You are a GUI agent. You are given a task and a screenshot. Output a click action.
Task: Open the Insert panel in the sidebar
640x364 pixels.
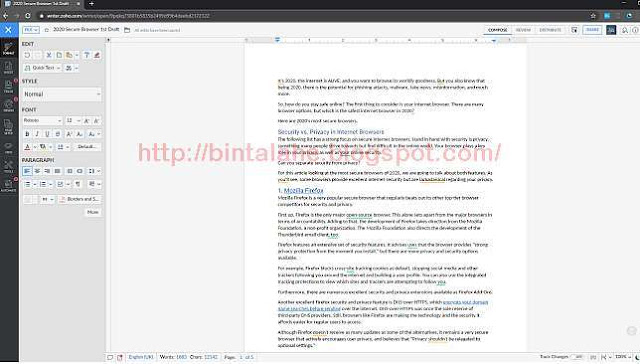tap(9, 67)
